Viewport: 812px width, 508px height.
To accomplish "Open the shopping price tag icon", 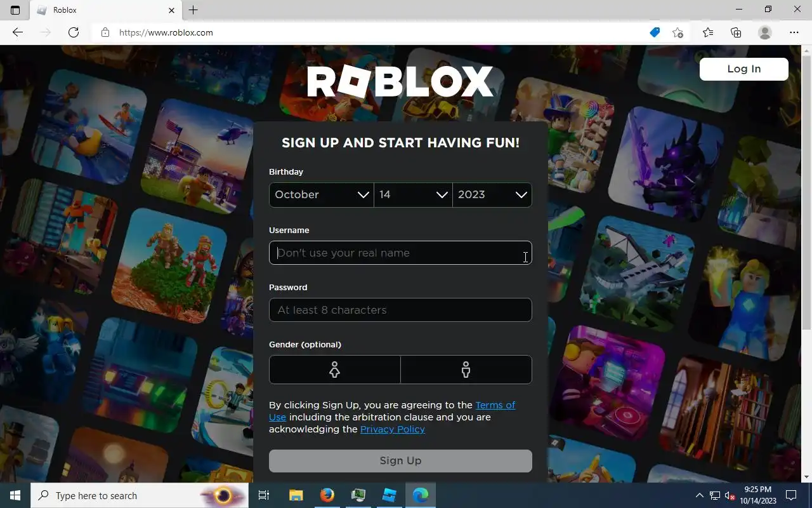I will pyautogui.click(x=655, y=32).
